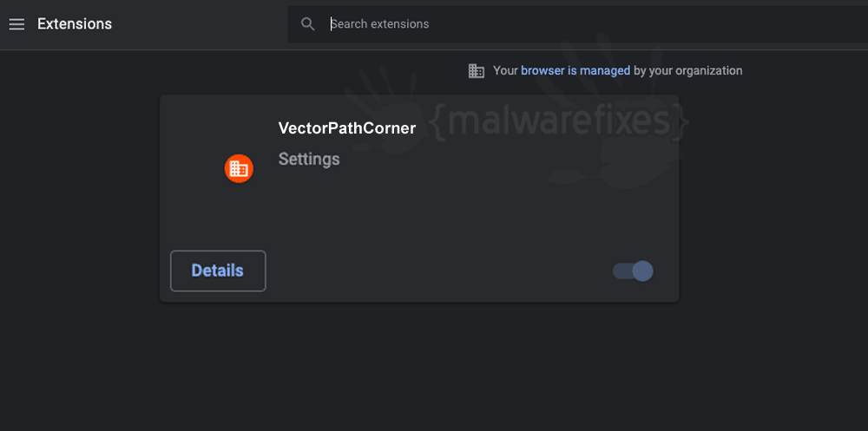Open Details for VectorPathCorner

point(218,271)
